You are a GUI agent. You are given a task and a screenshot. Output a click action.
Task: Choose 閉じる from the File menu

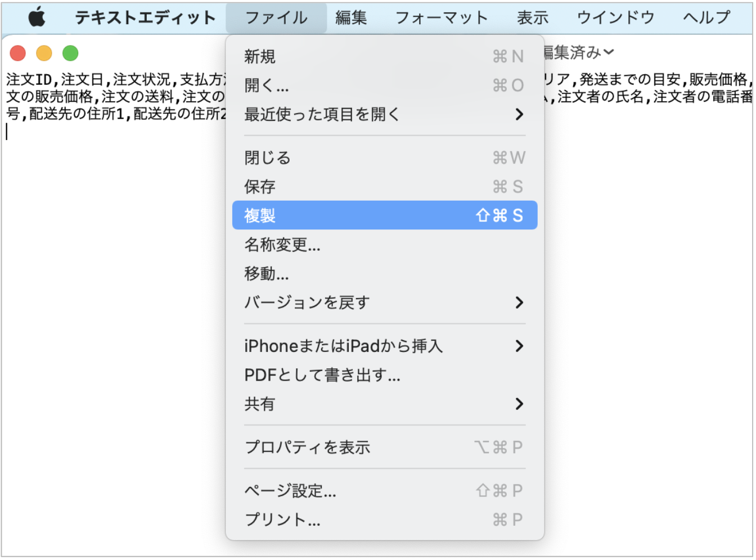[385, 157]
